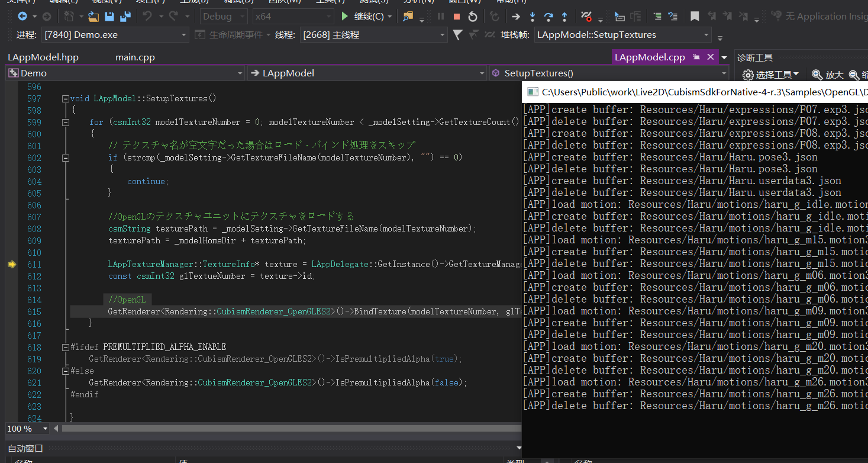This screenshot has height=463, width=868.
Task: Open the process dropdown showing Demo.exe
Action: pos(183,36)
